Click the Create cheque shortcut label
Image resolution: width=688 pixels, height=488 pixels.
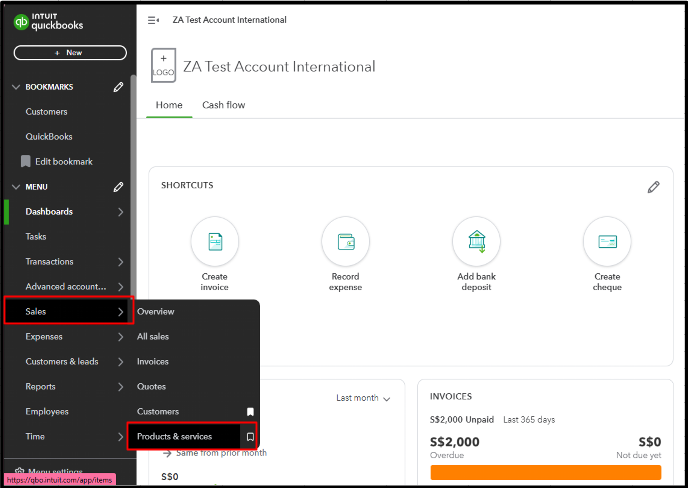[x=607, y=282]
